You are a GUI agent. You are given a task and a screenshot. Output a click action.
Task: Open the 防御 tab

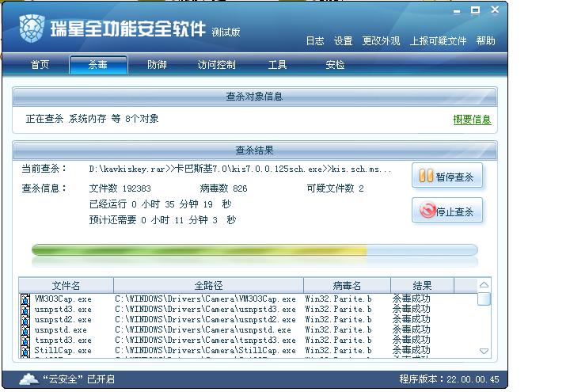(157, 65)
